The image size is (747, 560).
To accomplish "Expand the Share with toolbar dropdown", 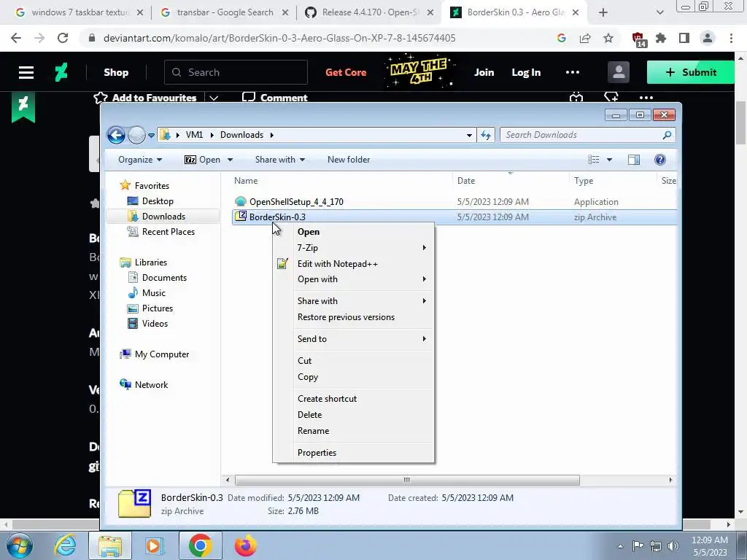I will (280, 160).
